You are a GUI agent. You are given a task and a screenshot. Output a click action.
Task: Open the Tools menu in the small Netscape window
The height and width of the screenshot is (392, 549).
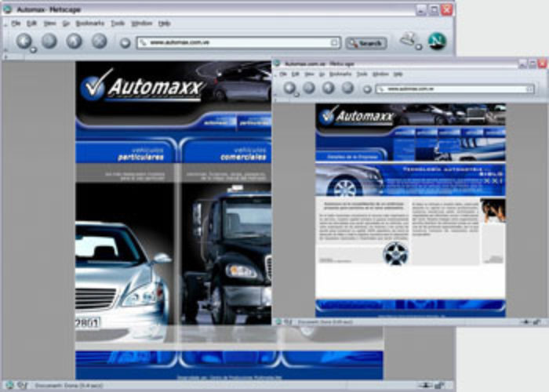(362, 74)
